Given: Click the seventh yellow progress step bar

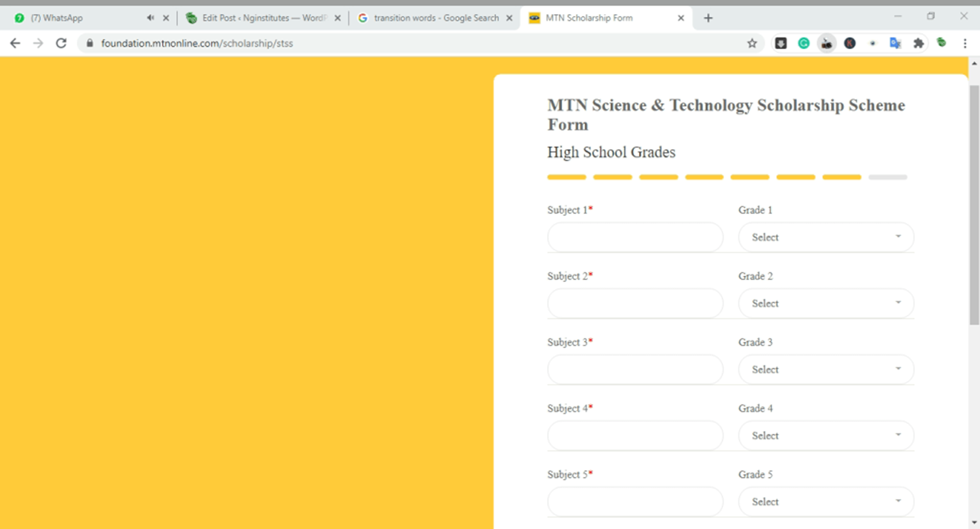Looking at the screenshot, I should click(x=841, y=177).
